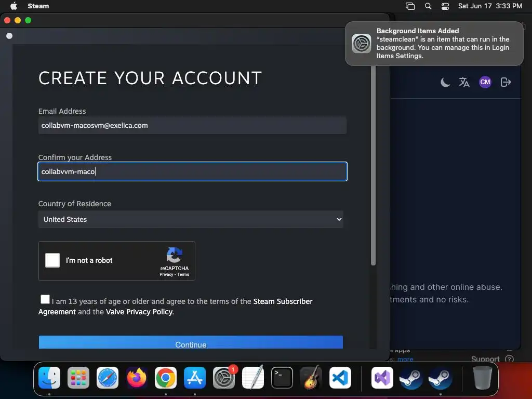
Task: Launch Firefox from the dock
Action: coord(137,378)
